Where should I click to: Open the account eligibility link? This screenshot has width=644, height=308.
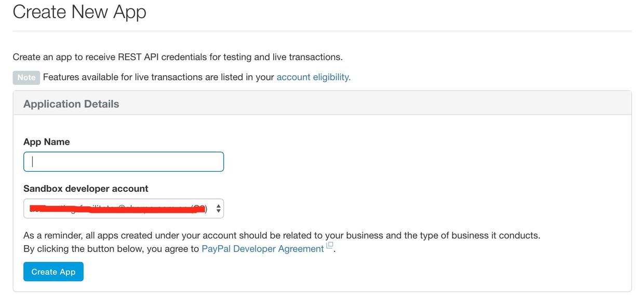tap(313, 77)
